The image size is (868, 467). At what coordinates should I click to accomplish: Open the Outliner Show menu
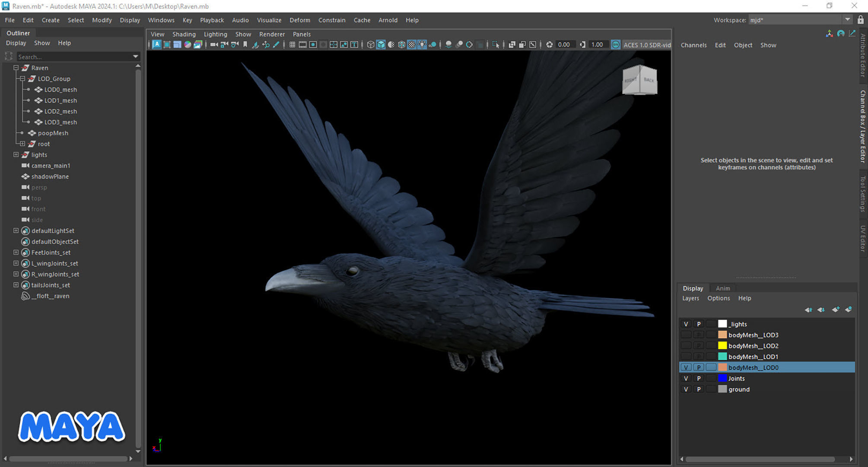[x=42, y=43]
